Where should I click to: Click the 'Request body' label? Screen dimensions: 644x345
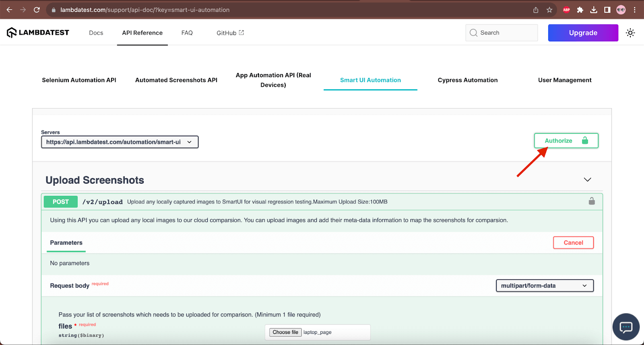(70, 285)
